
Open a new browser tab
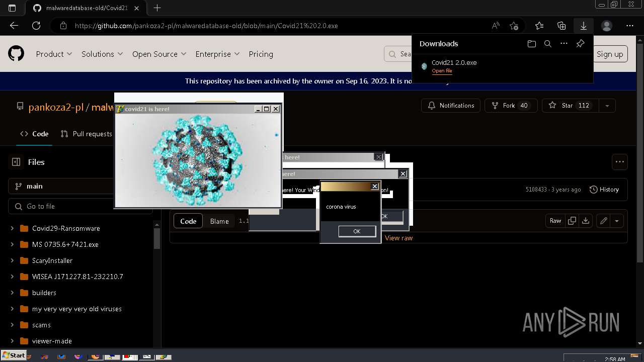(157, 8)
